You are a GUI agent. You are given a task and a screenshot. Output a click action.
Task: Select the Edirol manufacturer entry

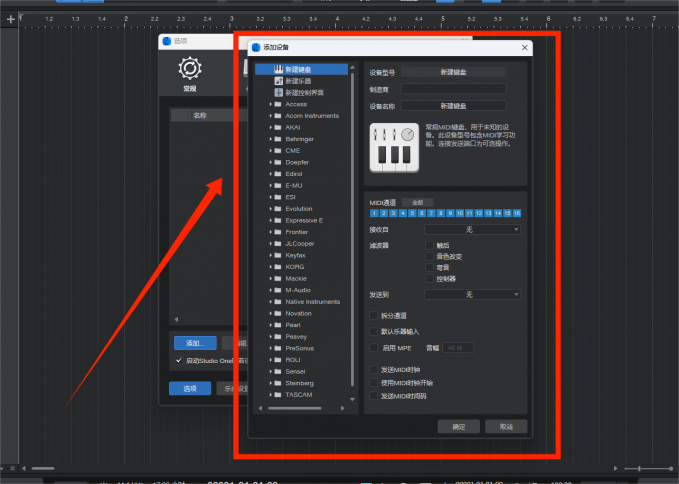click(294, 174)
